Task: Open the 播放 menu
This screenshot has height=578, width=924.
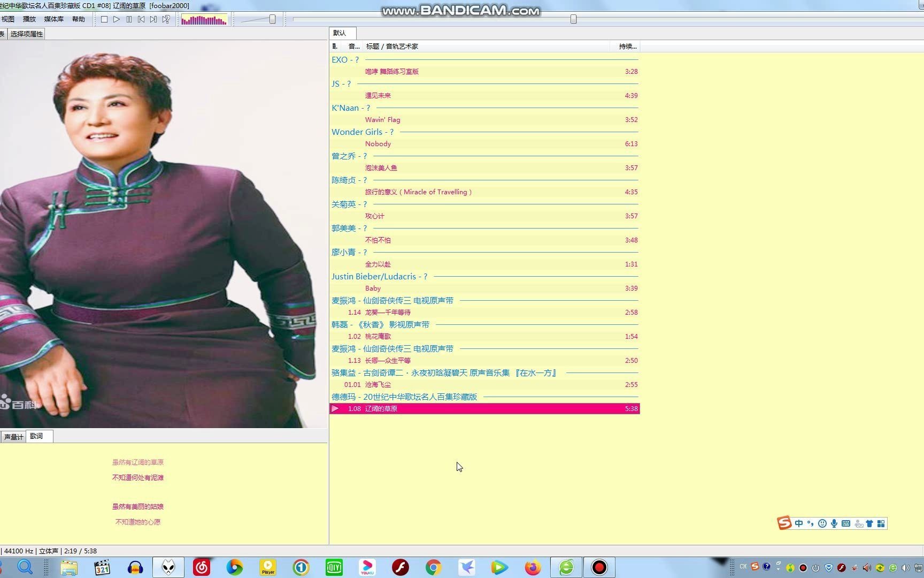Action: pos(29,19)
